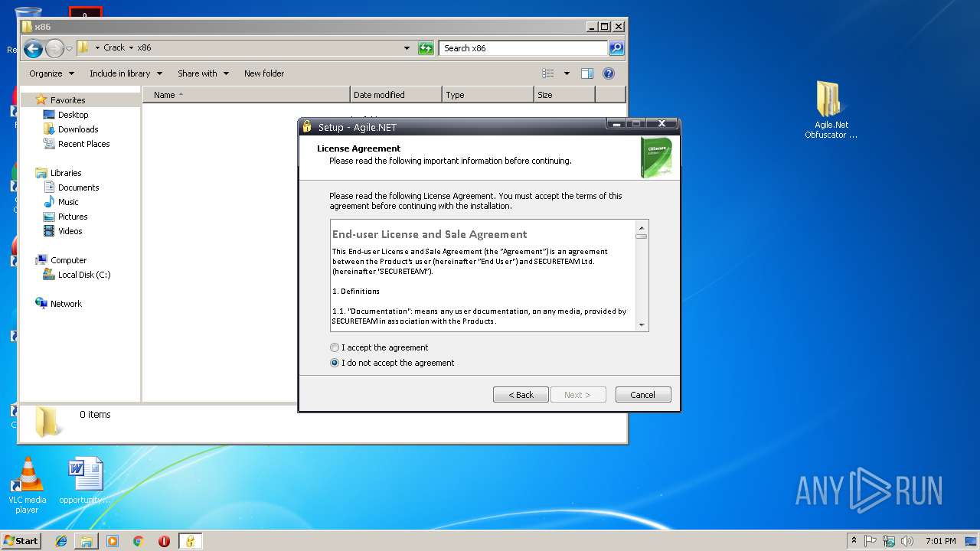Viewport: 980px width, 551px height.
Task: Open the Start menu
Action: (21, 541)
